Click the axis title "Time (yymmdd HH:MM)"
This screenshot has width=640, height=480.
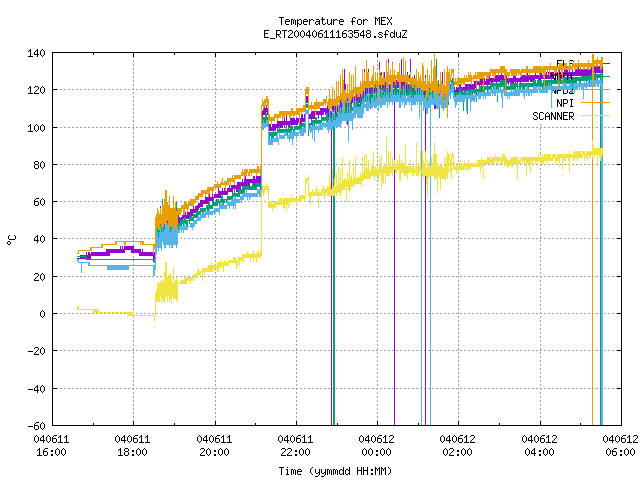pyautogui.click(x=335, y=471)
